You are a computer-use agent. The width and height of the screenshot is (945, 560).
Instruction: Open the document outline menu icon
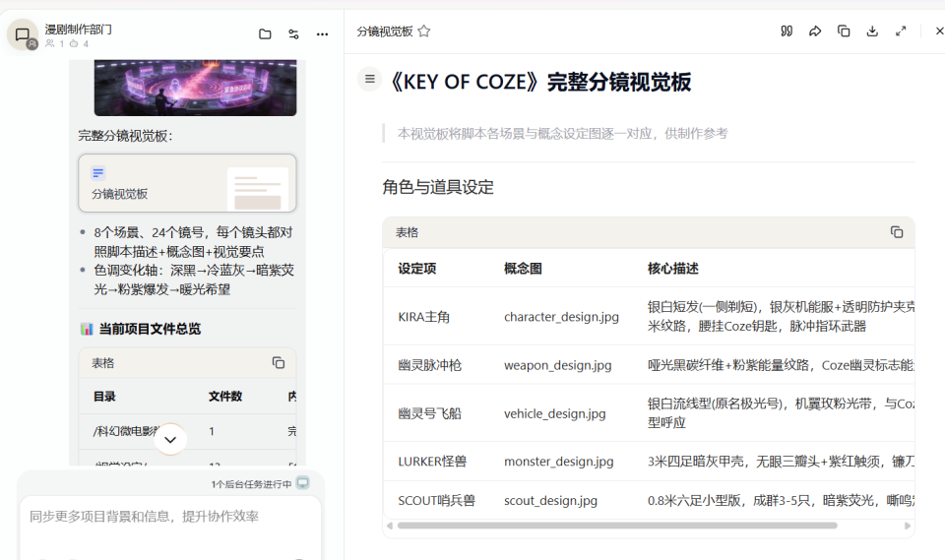pos(370,79)
